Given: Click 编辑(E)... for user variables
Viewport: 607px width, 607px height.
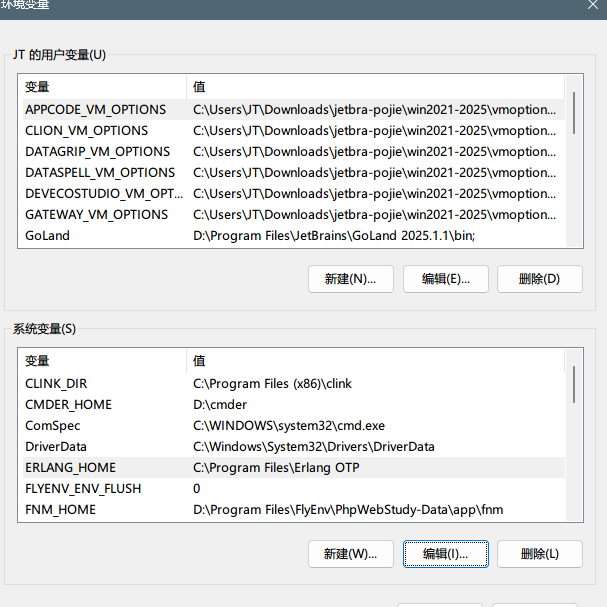Looking at the screenshot, I should coord(444,279).
